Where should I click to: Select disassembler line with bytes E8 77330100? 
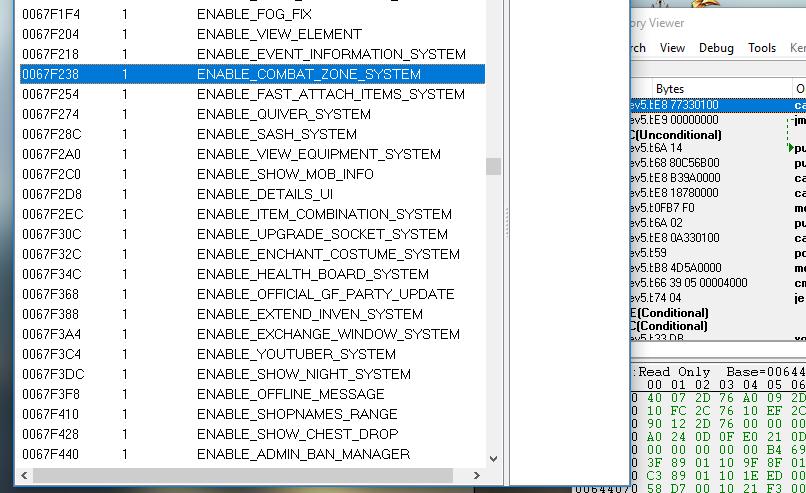(x=719, y=105)
